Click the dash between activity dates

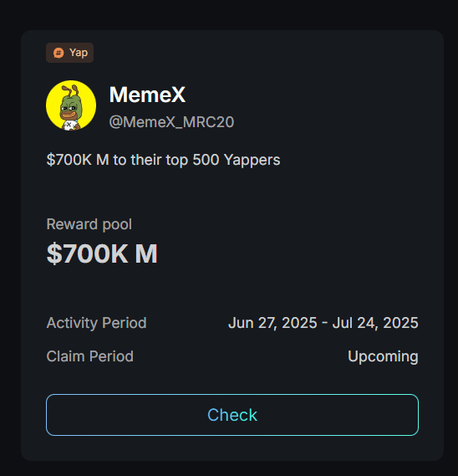[x=324, y=323]
